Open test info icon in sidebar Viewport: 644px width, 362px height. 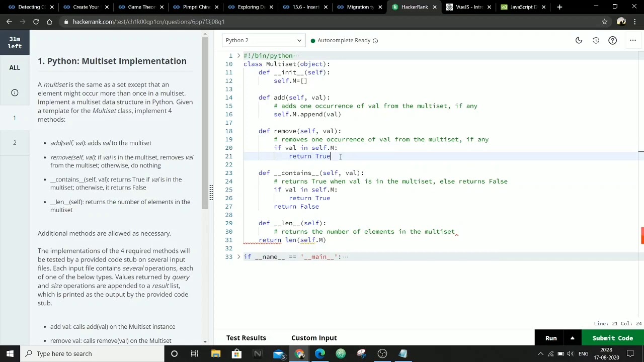click(15, 93)
